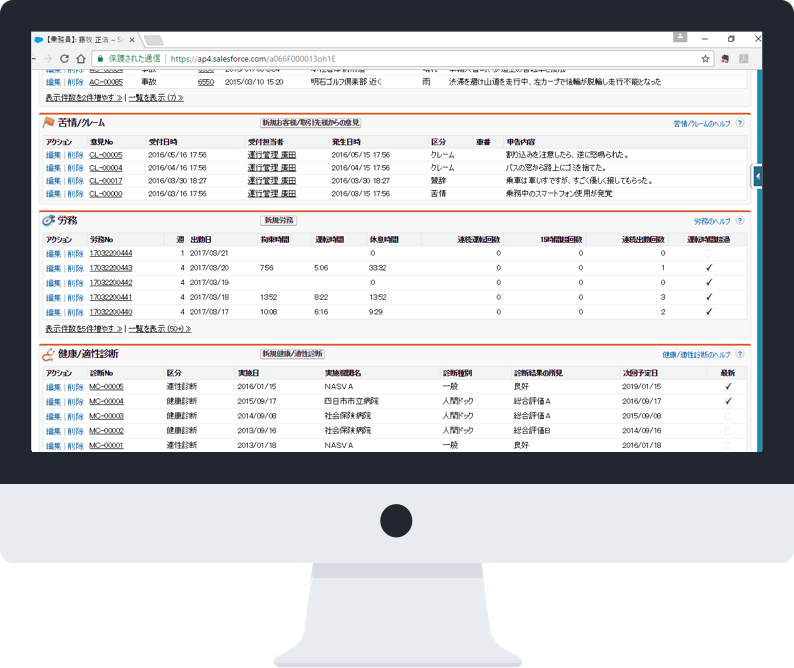
Task: Open the 健康/適性診断 help question icon
Action: pos(740,354)
